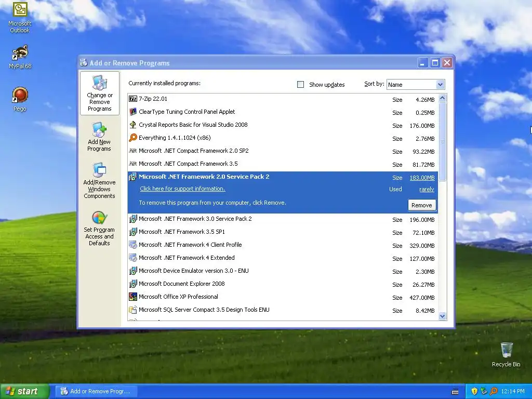Screen dimensions: 532x399
Task: Open the Click here for support information link
Action: click(x=182, y=189)
